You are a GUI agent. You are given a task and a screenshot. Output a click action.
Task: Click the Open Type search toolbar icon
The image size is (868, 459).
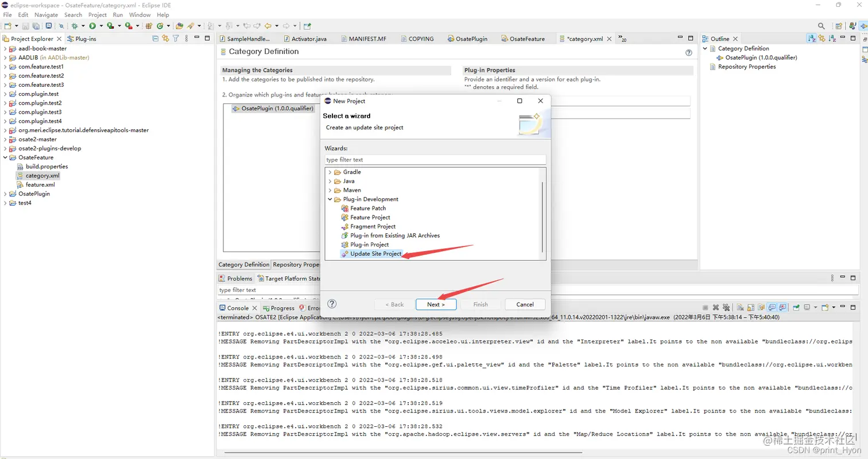179,26
